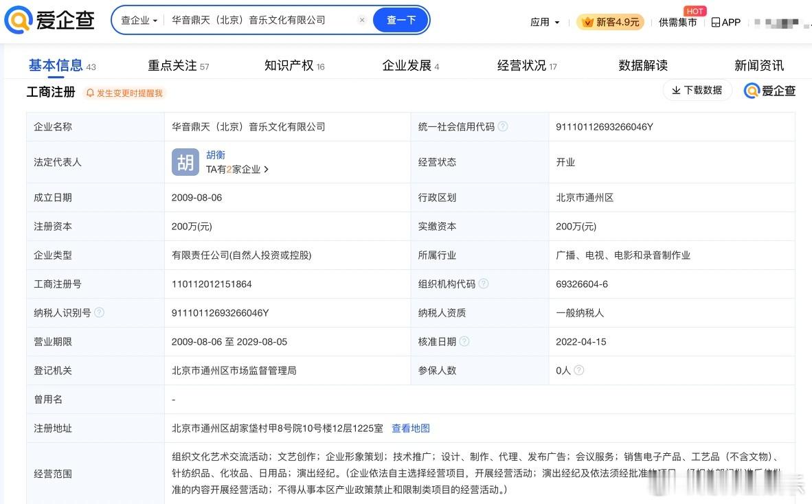
Task: Open the APP download link
Action: point(725,22)
